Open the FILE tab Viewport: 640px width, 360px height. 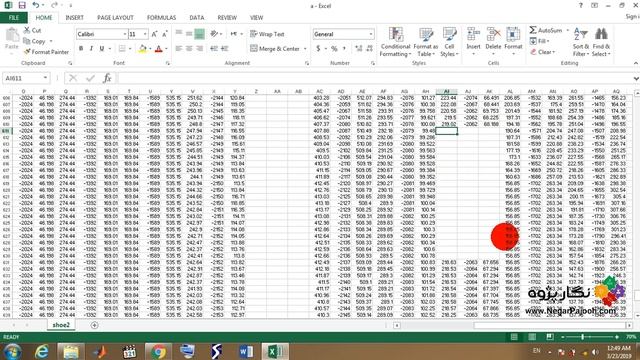[x=14, y=18]
